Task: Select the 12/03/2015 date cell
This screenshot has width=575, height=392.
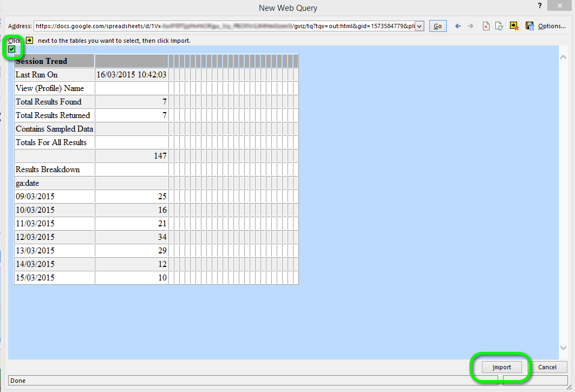Action: tap(54, 237)
